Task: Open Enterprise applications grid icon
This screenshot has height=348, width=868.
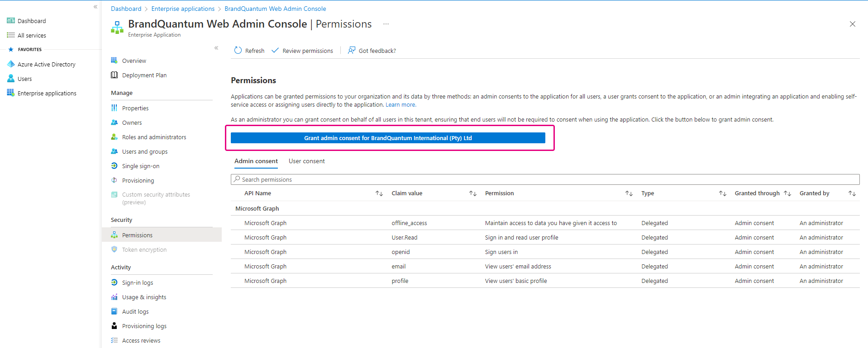Action: (11, 93)
